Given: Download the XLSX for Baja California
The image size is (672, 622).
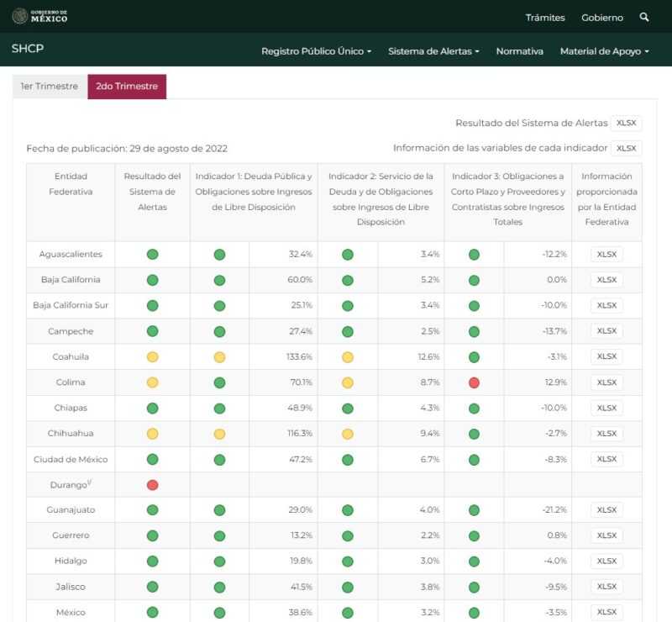Looking at the screenshot, I should [606, 280].
